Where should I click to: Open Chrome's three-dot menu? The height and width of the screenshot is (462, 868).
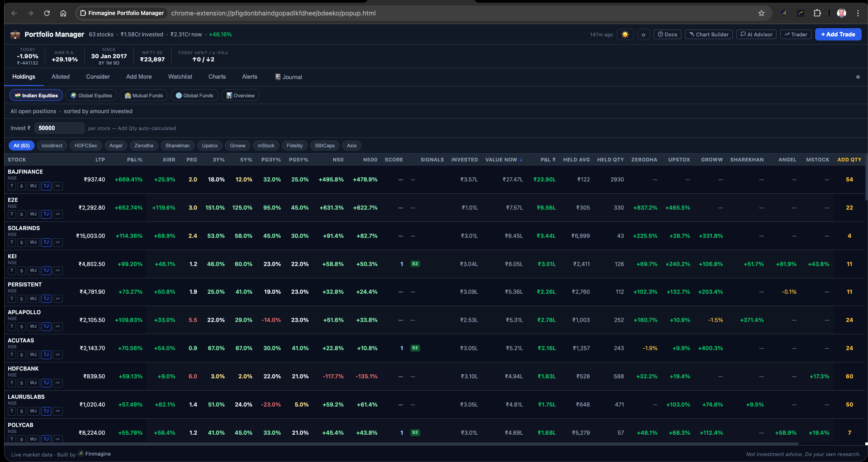[x=858, y=13]
